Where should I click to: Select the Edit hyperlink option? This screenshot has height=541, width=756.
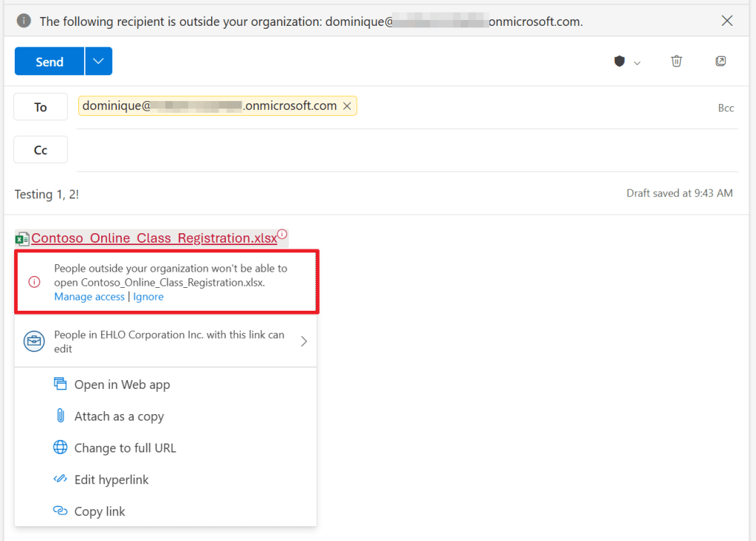pos(111,479)
